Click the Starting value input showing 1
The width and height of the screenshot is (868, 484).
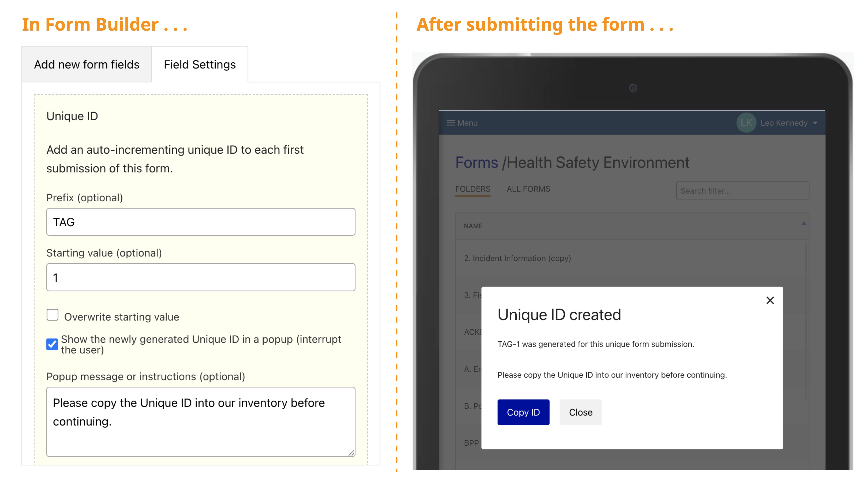(201, 277)
